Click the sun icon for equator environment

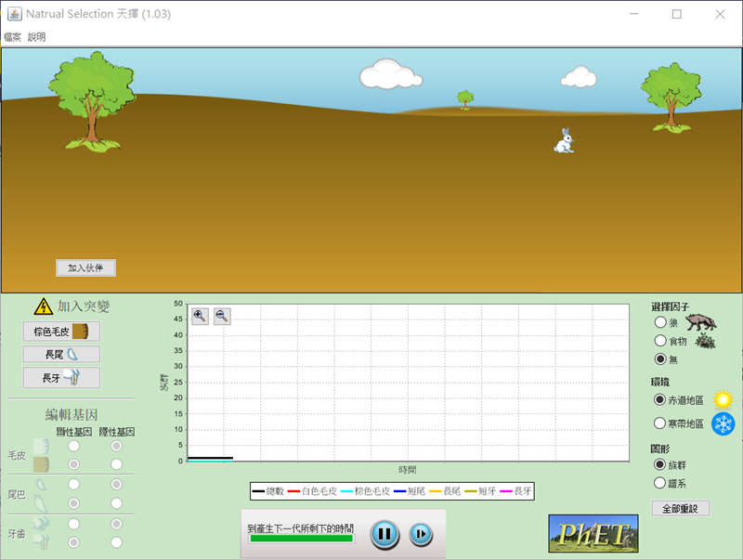(x=723, y=400)
